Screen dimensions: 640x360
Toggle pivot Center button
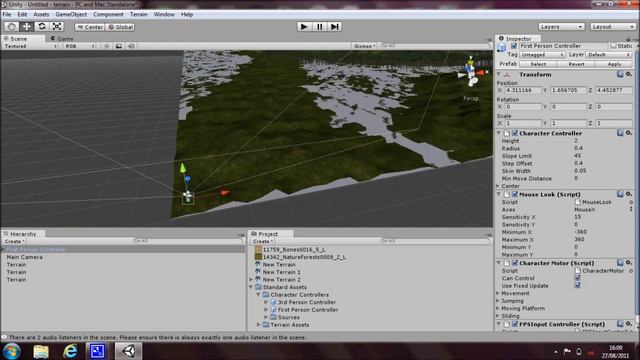pos(90,27)
